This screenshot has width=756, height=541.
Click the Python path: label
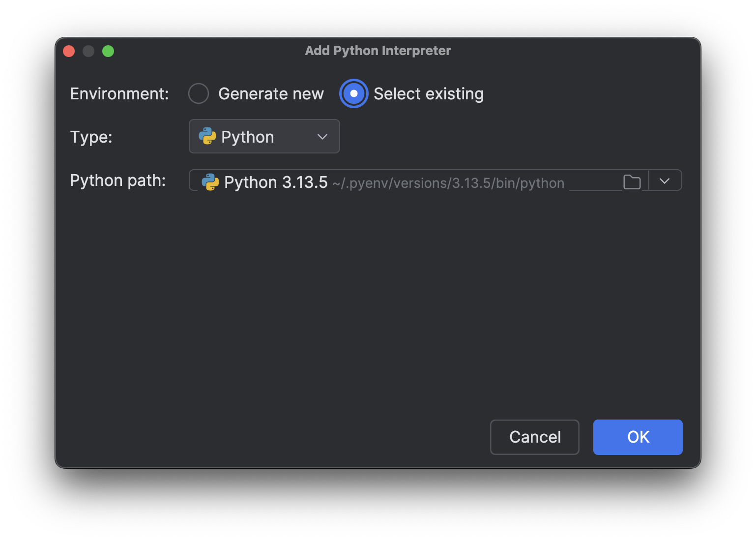118,180
